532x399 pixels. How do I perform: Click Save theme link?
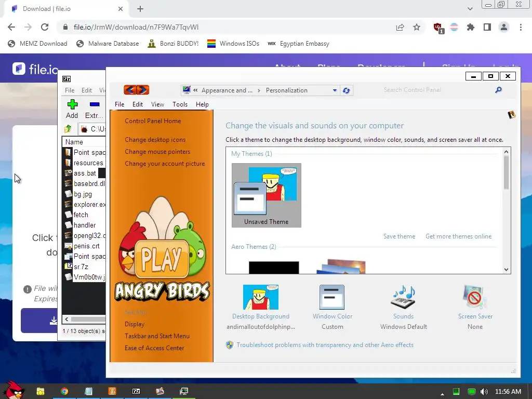(400, 236)
